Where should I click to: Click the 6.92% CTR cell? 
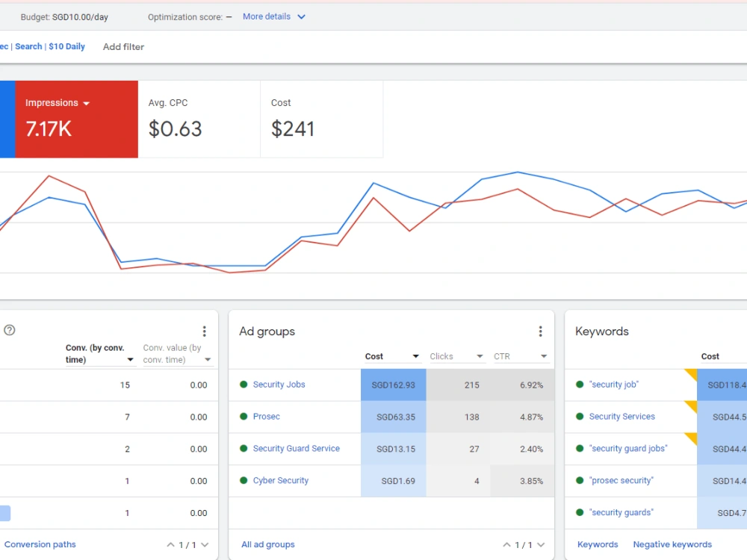pos(522,385)
